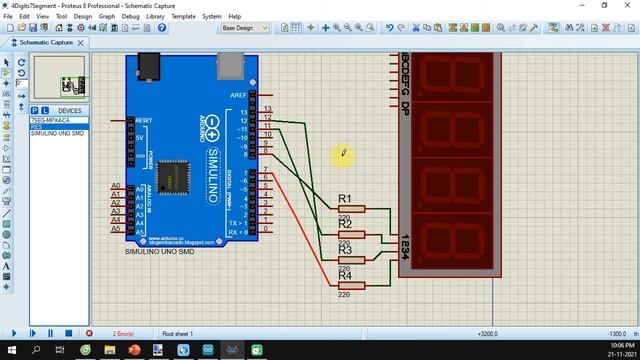Screen dimensions: 640x360
Task: Select RES in the devices list
Action: (x=59, y=127)
